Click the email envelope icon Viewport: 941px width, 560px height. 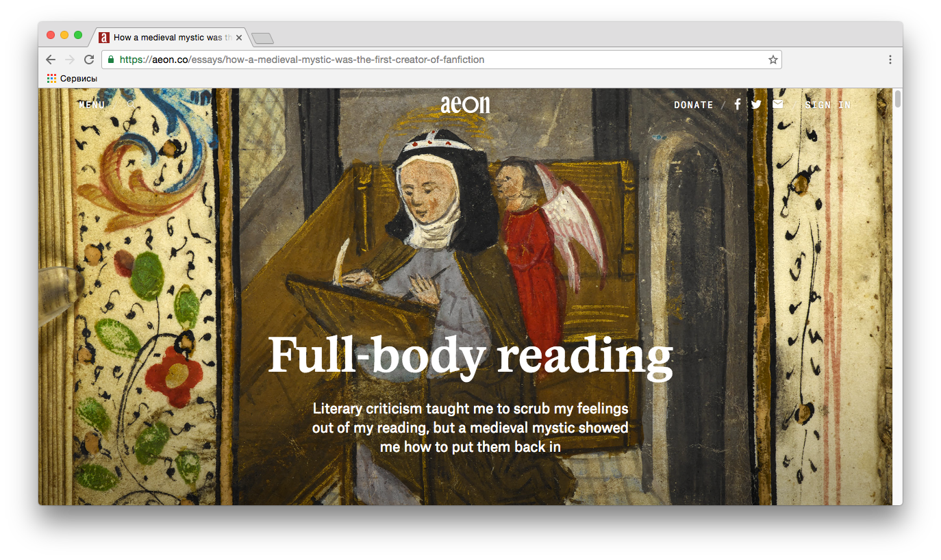tap(778, 105)
